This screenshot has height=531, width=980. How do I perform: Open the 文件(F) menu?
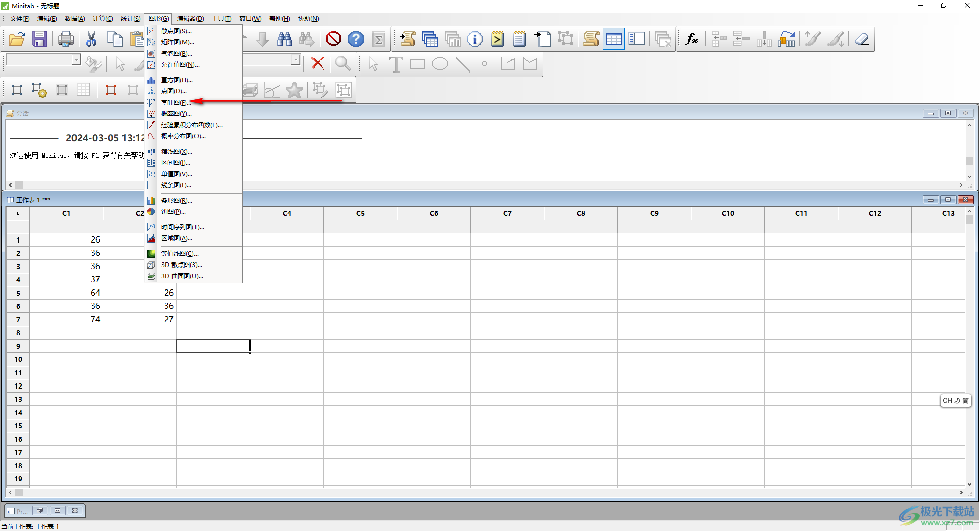point(20,19)
